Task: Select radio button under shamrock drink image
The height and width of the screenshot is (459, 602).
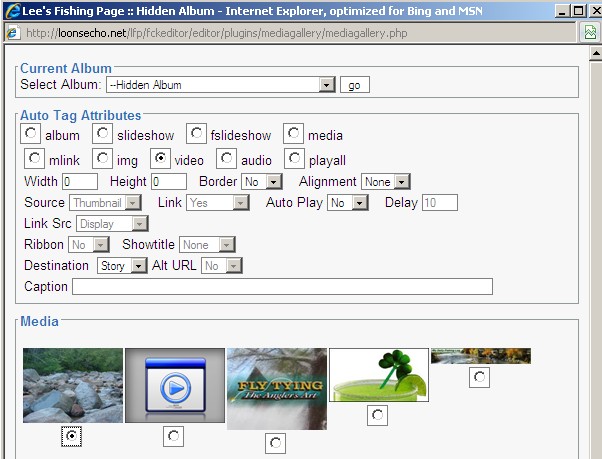Action: 378,415
